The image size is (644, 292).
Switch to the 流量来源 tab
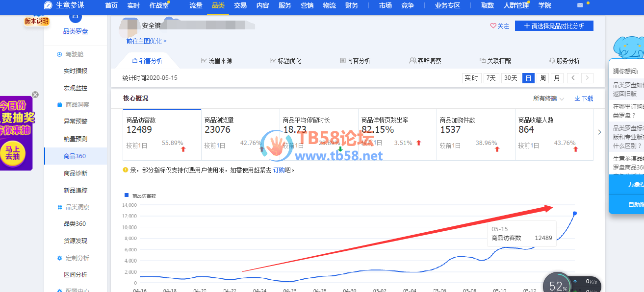tap(216, 61)
